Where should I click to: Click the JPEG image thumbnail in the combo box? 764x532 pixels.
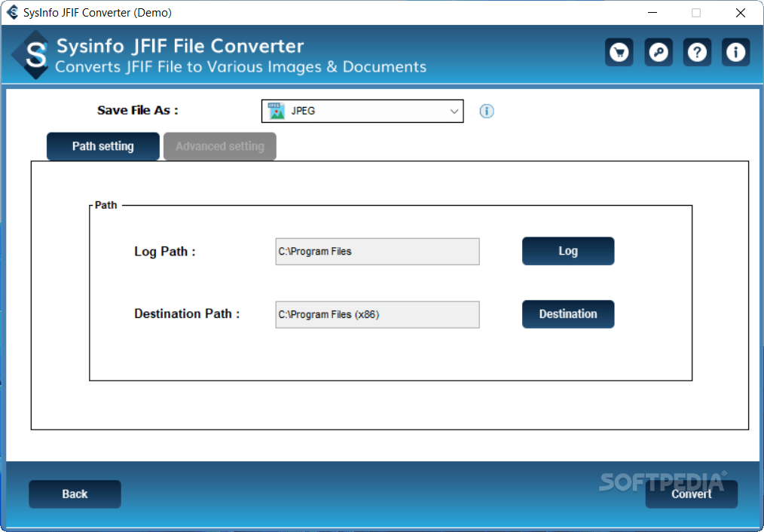pyautogui.click(x=276, y=110)
